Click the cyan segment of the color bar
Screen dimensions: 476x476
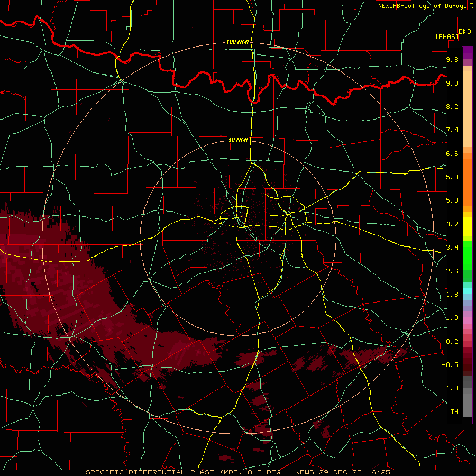click(467, 291)
